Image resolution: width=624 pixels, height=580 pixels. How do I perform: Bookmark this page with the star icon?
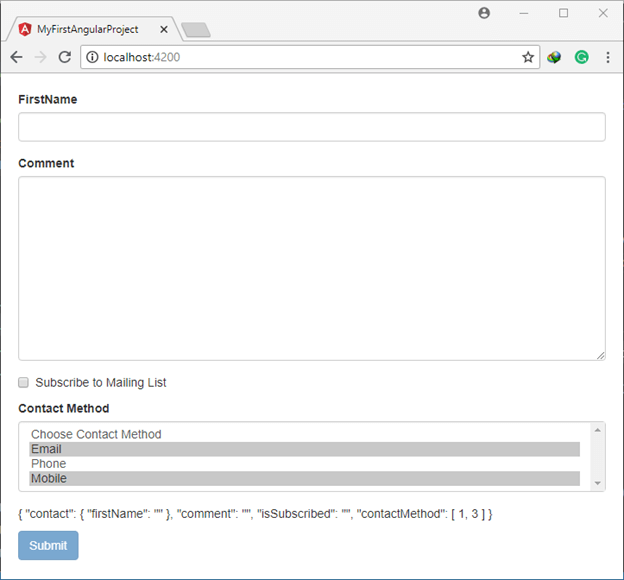click(528, 57)
